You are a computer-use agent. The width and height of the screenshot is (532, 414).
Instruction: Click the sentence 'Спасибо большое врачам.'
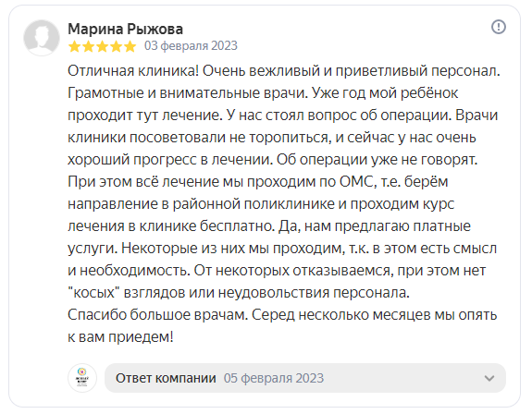(x=158, y=315)
